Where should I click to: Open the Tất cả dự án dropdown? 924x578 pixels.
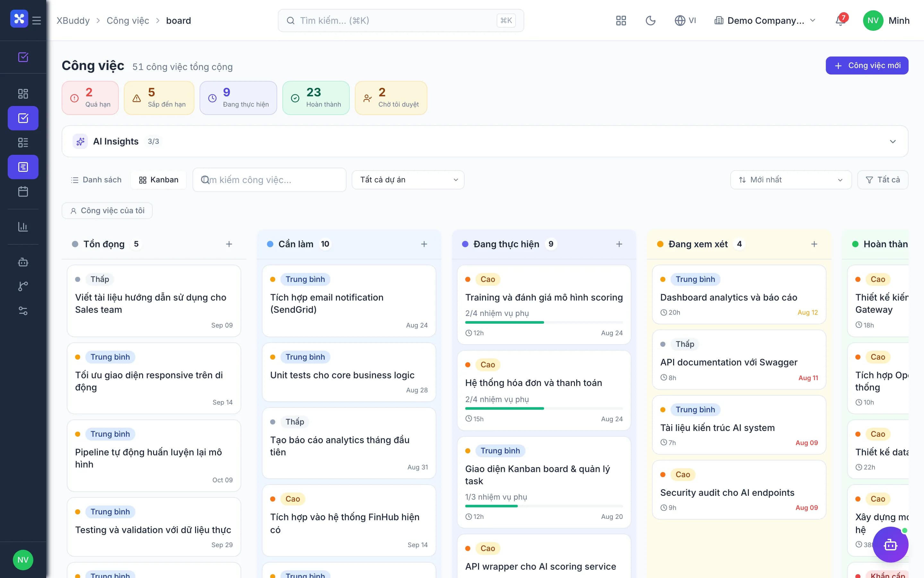(x=408, y=180)
